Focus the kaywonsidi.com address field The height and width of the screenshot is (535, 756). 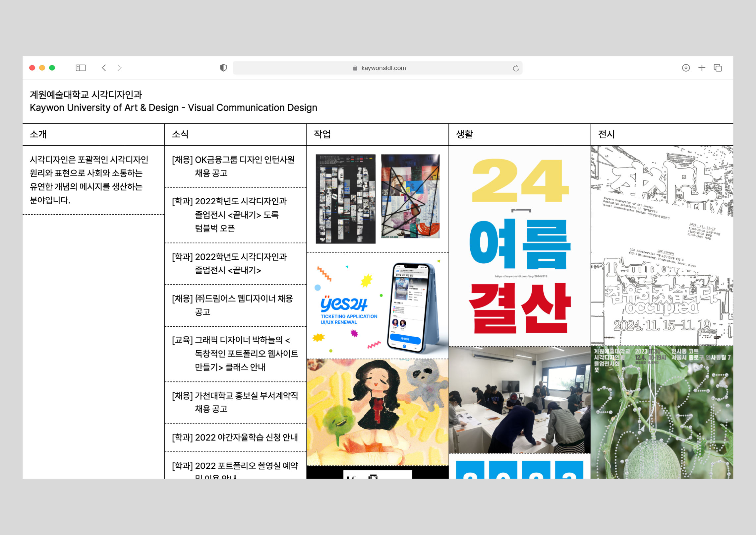pos(378,68)
